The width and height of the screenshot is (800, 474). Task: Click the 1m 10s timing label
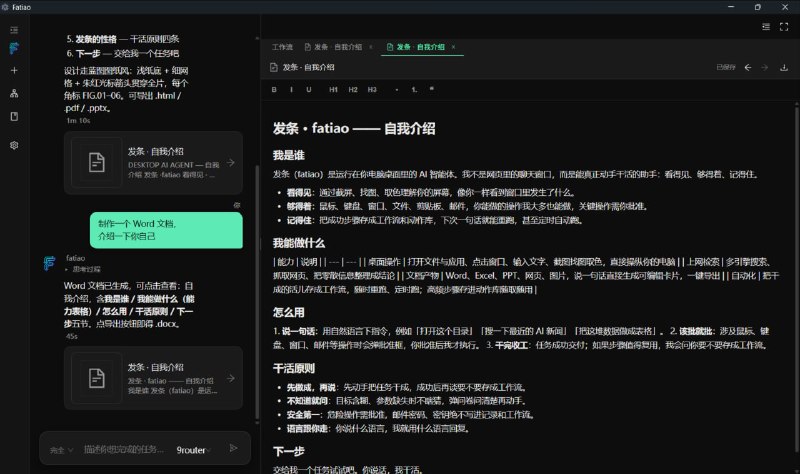(x=78, y=121)
